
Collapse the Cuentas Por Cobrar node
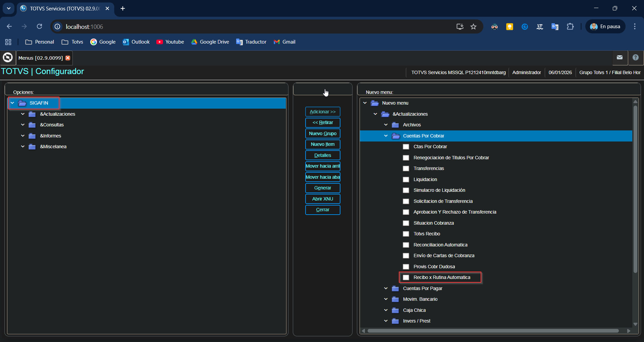click(386, 136)
